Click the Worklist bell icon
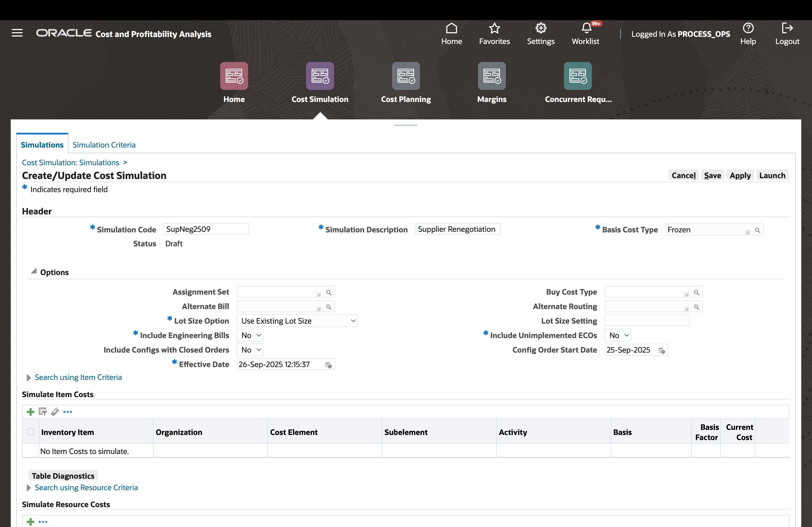This screenshot has width=812, height=527. (x=586, y=28)
